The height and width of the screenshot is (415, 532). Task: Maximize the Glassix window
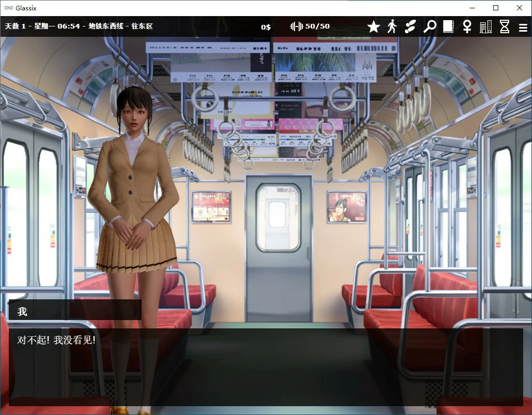[x=496, y=8]
